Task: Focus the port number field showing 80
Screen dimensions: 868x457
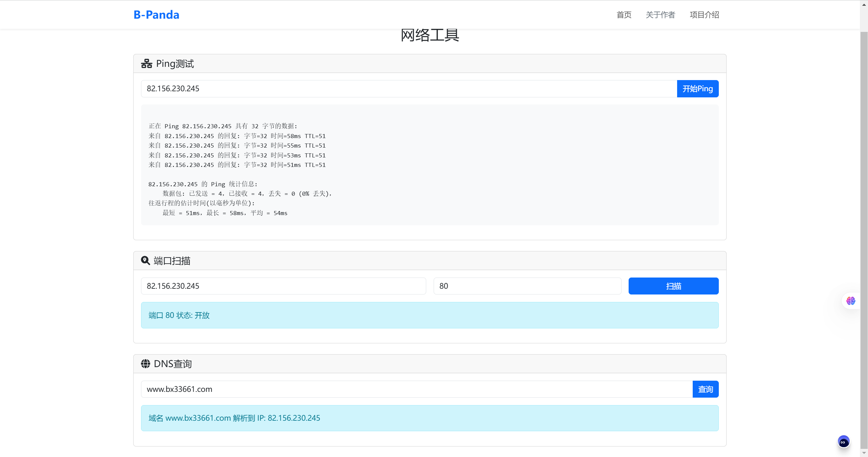Action: point(527,286)
